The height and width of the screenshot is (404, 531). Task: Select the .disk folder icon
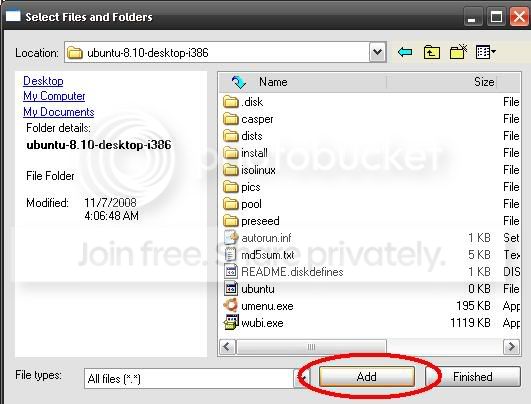(x=231, y=102)
